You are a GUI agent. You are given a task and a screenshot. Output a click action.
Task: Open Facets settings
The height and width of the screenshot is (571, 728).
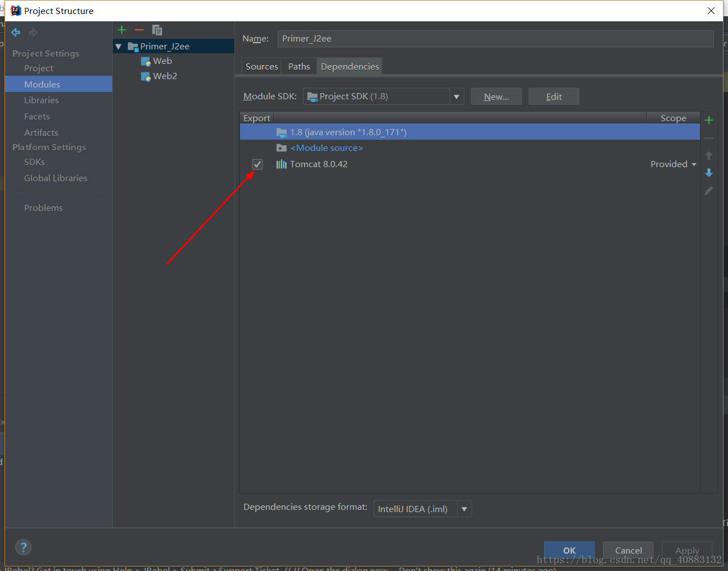click(x=37, y=117)
